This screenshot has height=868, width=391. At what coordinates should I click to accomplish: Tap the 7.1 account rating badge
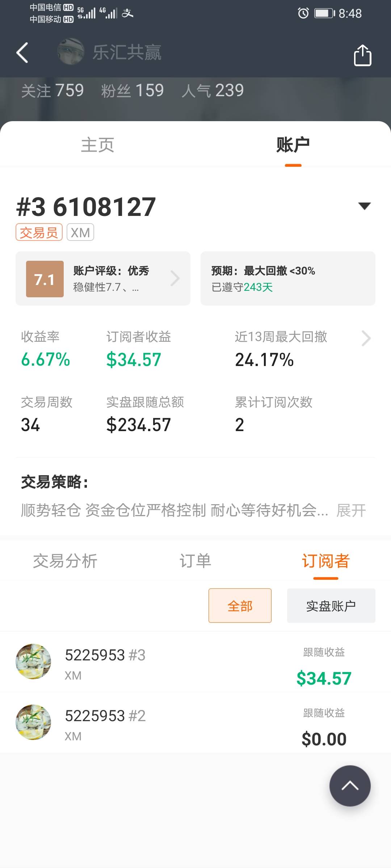pos(45,279)
